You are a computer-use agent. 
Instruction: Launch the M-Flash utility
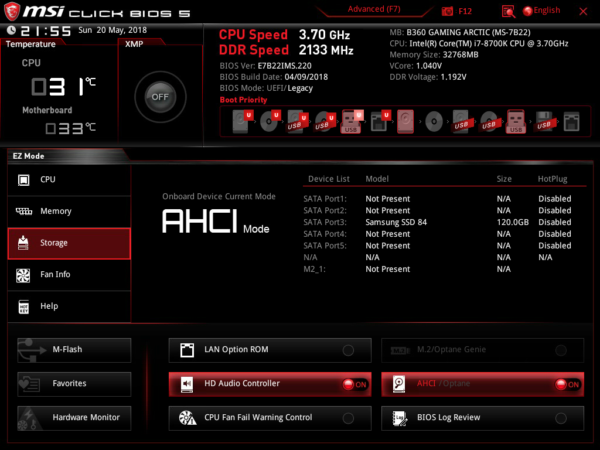[74, 350]
